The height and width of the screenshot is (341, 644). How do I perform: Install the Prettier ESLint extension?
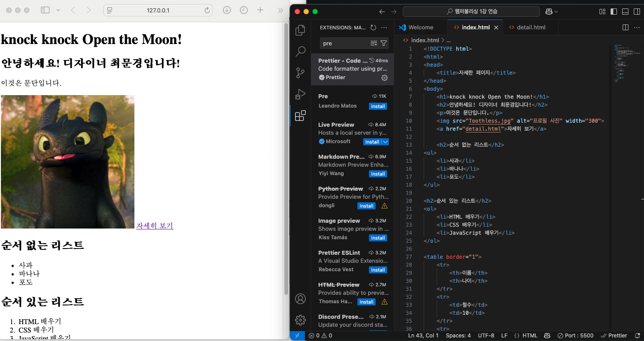pos(378,270)
